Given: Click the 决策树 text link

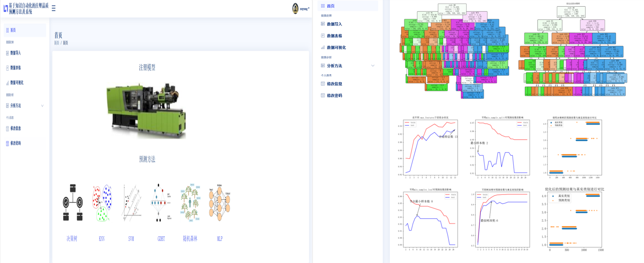Looking at the screenshot, I should coord(72,239).
